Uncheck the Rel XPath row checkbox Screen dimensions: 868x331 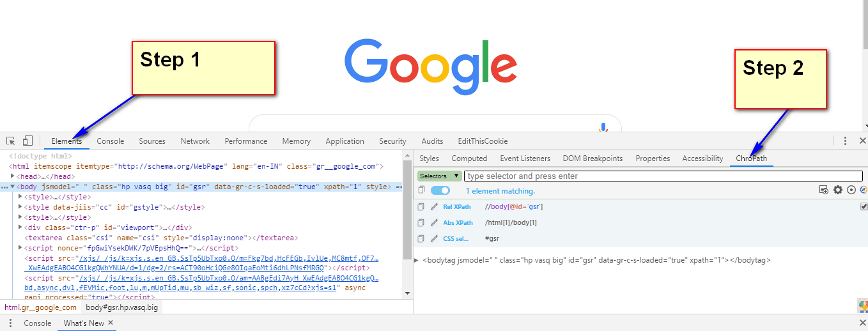tap(864, 206)
